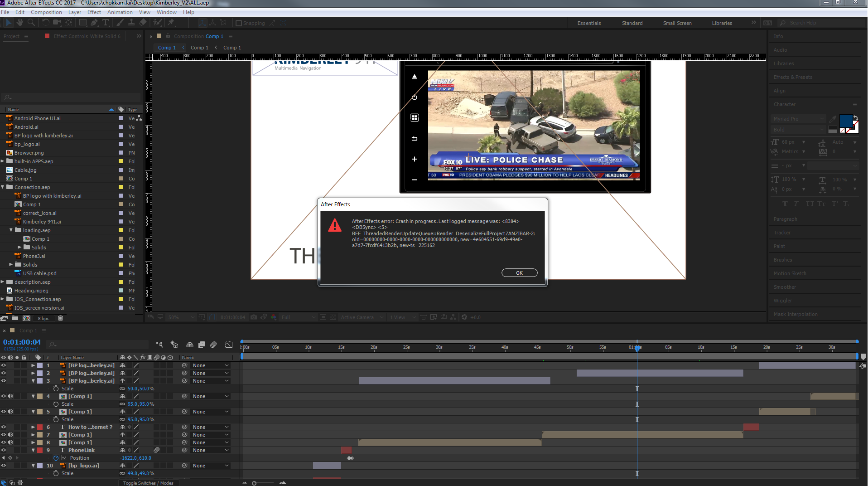The width and height of the screenshot is (868, 486).
Task: Click the trash delete icon in Project panel
Action: click(60, 318)
